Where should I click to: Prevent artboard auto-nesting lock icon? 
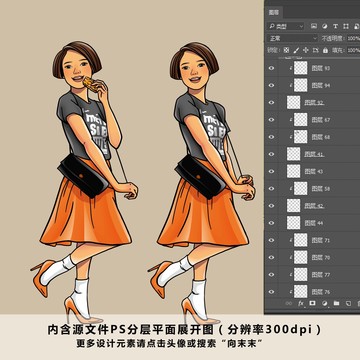tap(315, 50)
